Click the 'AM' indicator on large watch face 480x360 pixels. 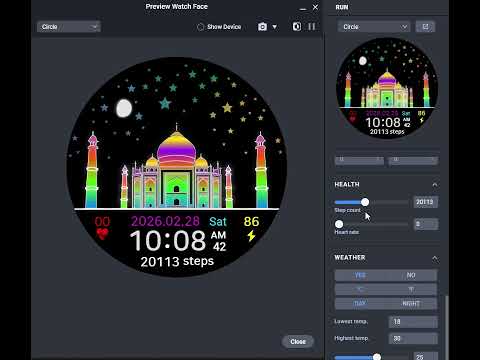218,235
